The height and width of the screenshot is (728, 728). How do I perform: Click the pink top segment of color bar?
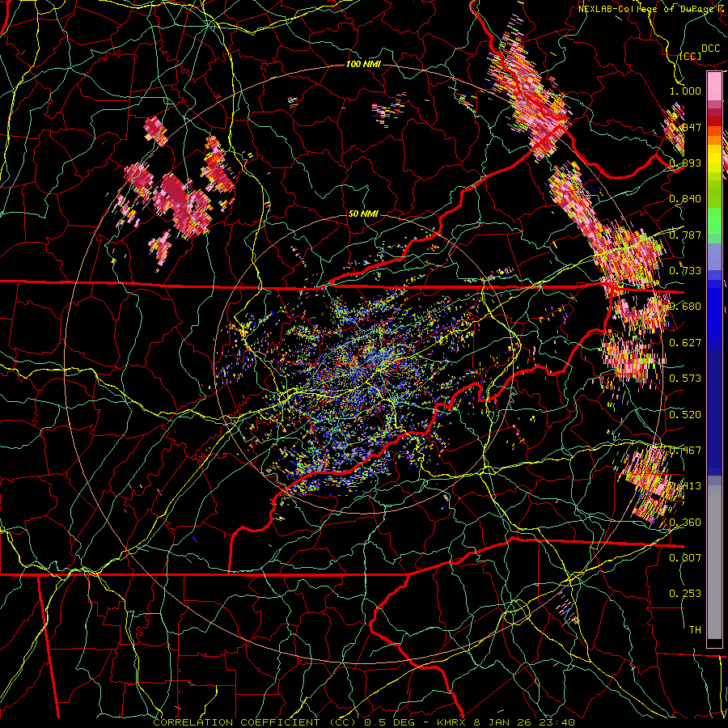pyautogui.click(x=714, y=86)
